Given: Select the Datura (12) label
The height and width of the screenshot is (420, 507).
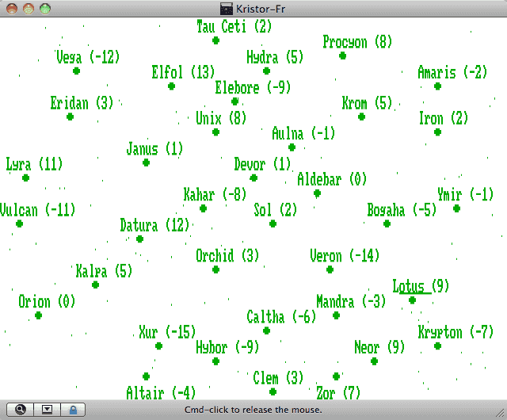Looking at the screenshot, I should (154, 225).
